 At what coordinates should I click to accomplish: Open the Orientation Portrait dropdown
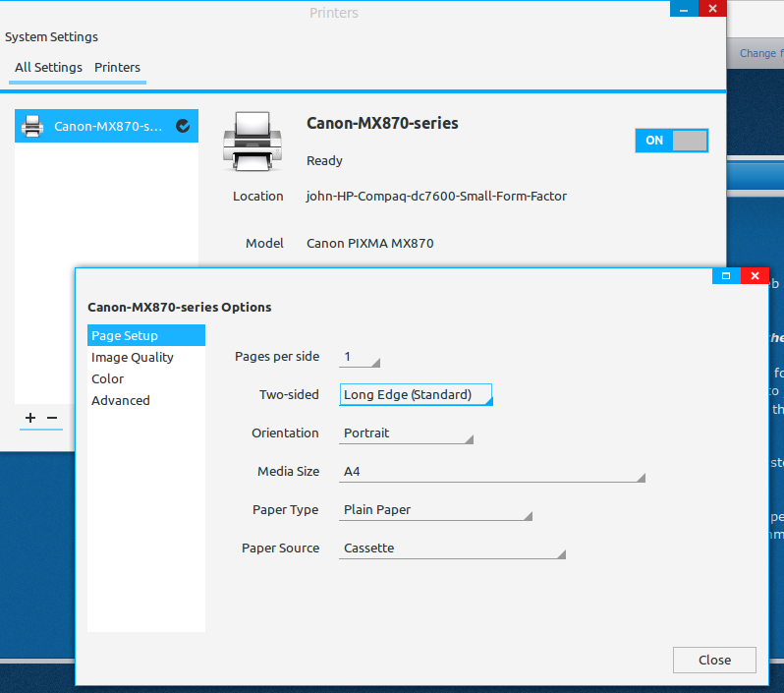tap(408, 433)
